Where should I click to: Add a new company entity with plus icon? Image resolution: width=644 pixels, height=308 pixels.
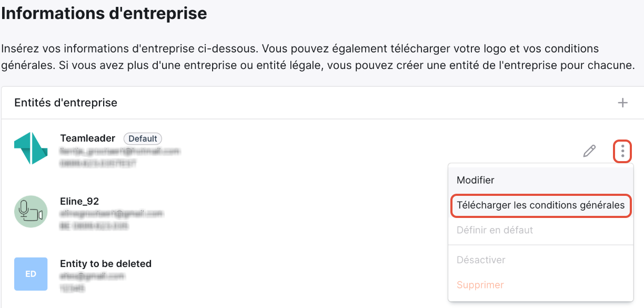(x=623, y=103)
